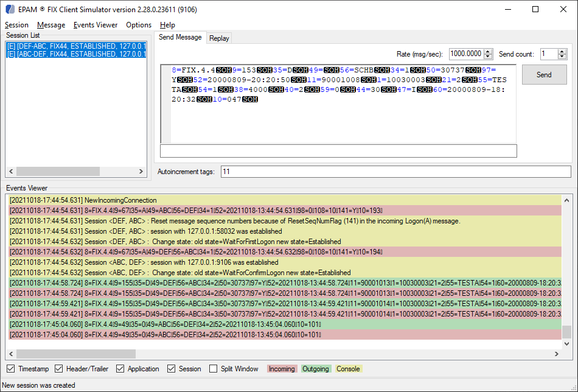Screen dimensions: 578x392
Task: Click the empty field below message editor
Action: 338,151
